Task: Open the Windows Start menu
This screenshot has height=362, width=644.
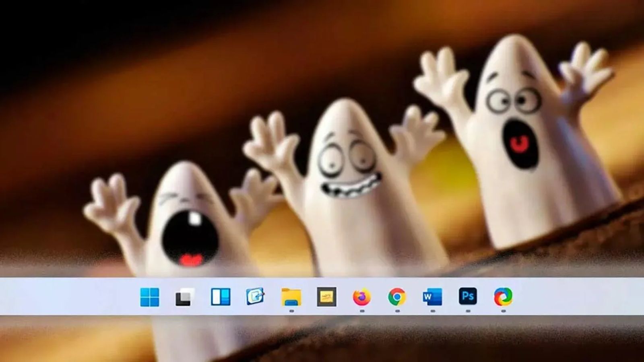Action: (x=150, y=297)
